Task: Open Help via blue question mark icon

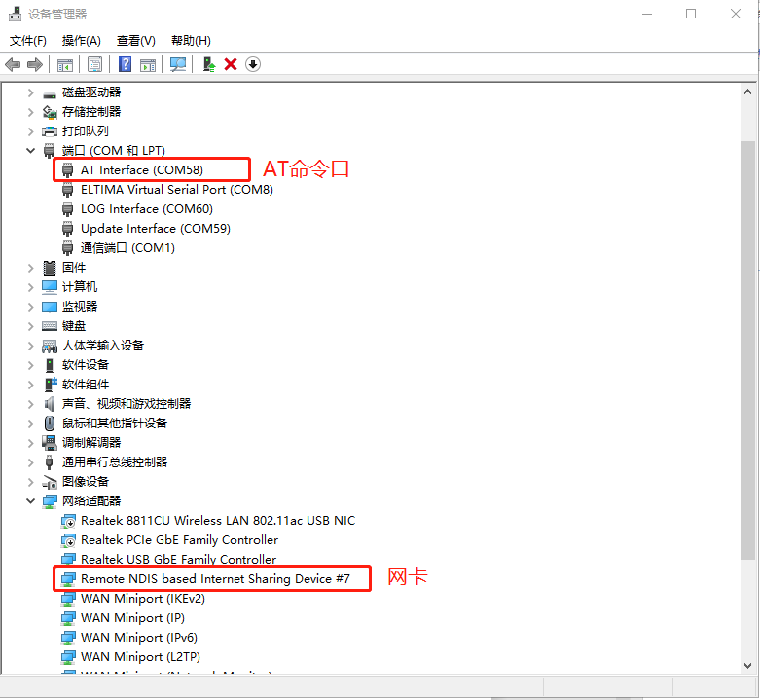Action: (126, 64)
